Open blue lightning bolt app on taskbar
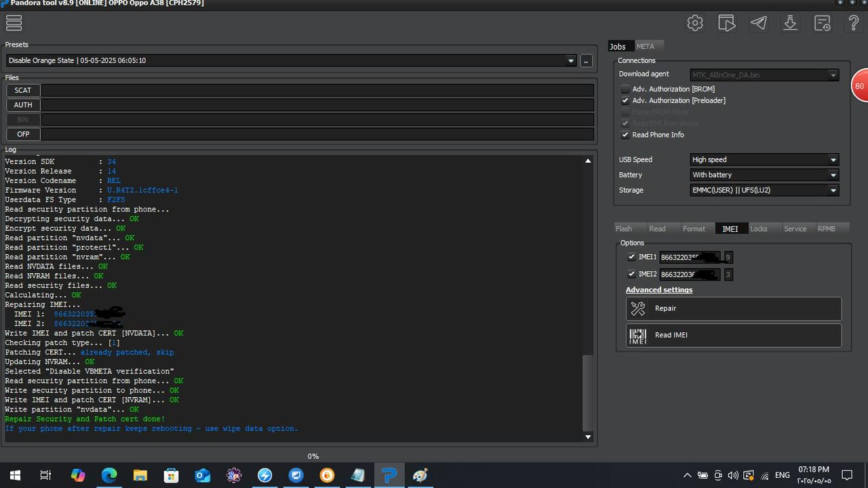This screenshot has height=488, width=868. tap(265, 475)
